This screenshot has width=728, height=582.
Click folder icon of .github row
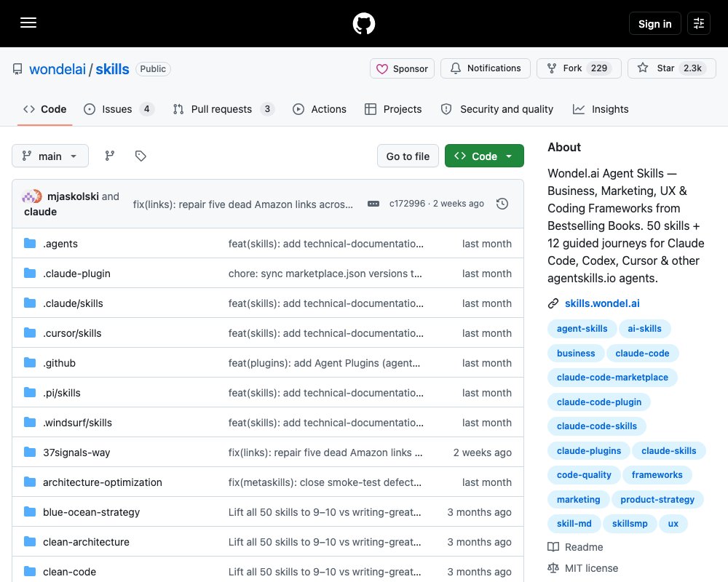click(x=30, y=362)
